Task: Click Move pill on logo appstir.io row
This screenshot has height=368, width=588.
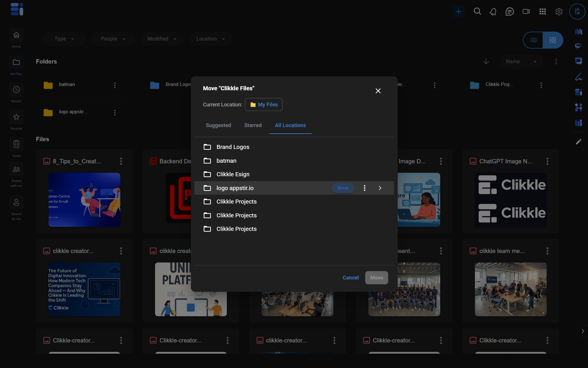Action: coord(343,188)
